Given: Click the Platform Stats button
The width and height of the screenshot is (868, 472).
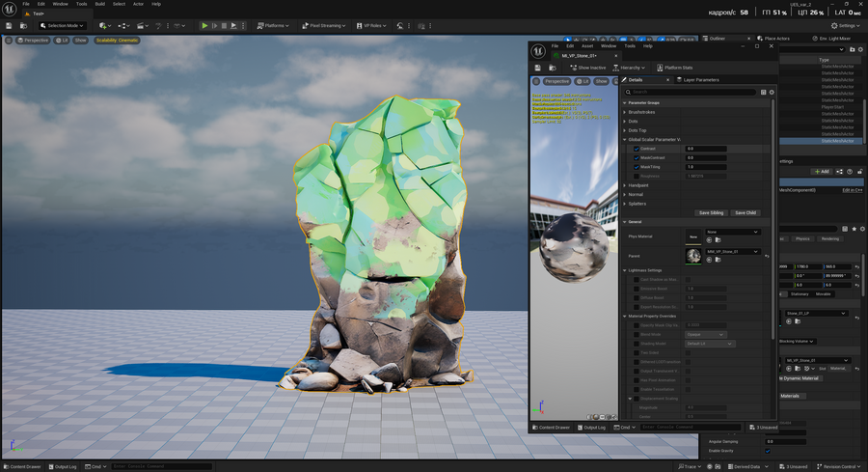Looking at the screenshot, I should (674, 68).
